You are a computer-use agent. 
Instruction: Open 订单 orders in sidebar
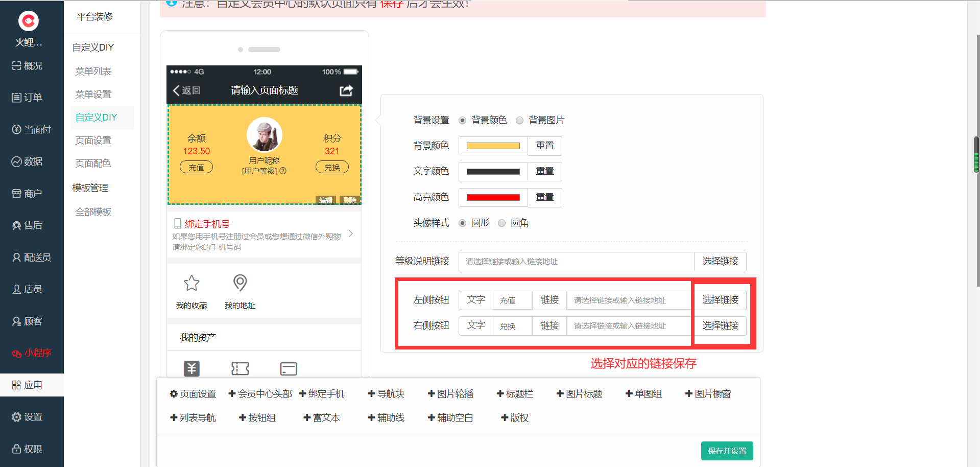pyautogui.click(x=28, y=98)
